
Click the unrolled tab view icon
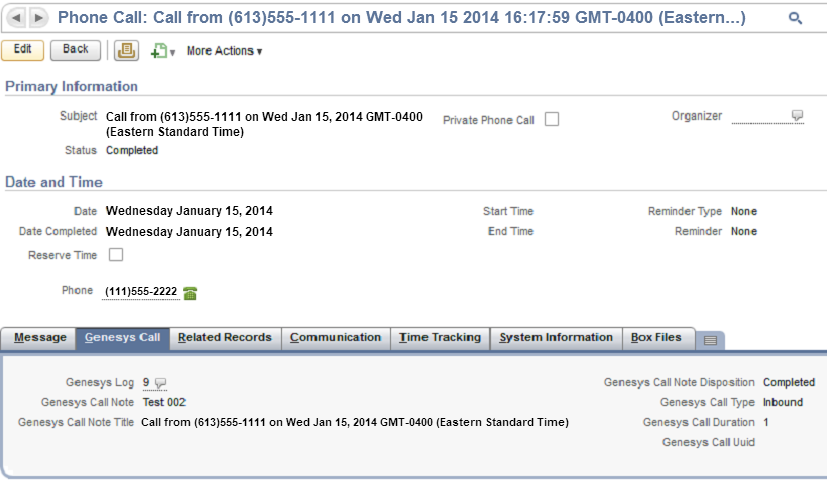point(710,340)
